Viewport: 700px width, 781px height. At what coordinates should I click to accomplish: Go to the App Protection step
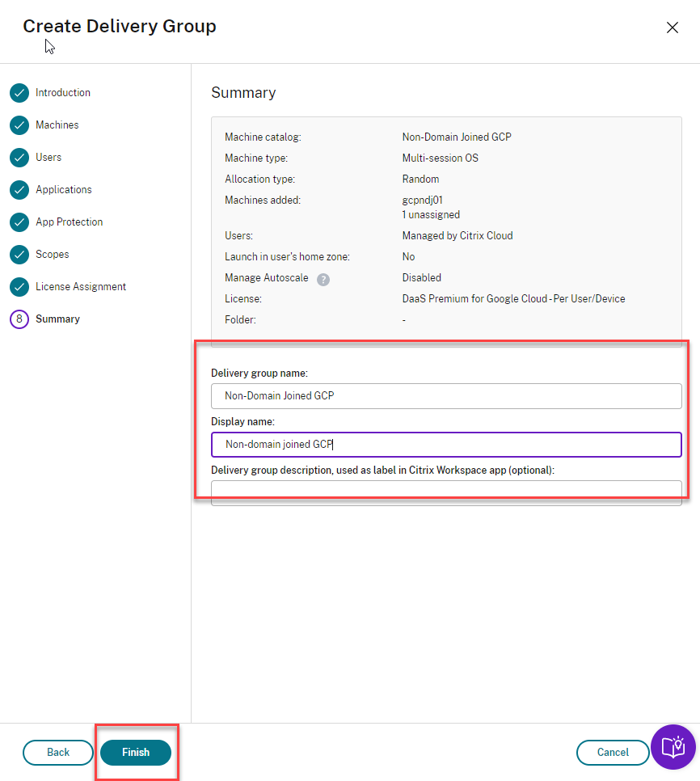click(70, 222)
